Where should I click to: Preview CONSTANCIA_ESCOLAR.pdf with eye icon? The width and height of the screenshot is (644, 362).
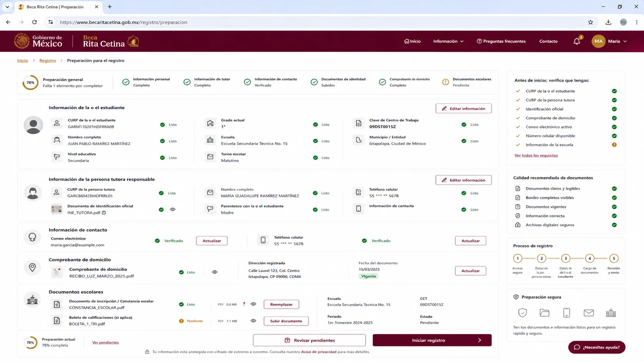pyautogui.click(x=253, y=304)
